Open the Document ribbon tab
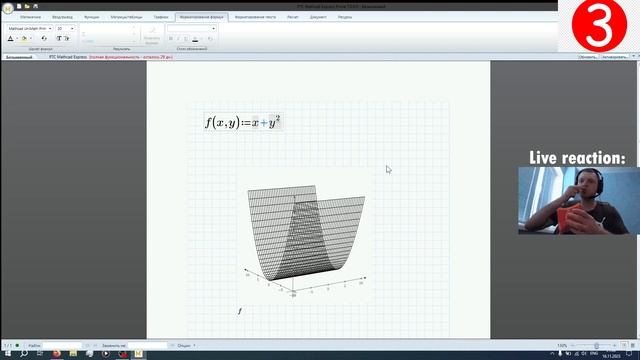Viewport: 640px width, 360px height. [318, 17]
